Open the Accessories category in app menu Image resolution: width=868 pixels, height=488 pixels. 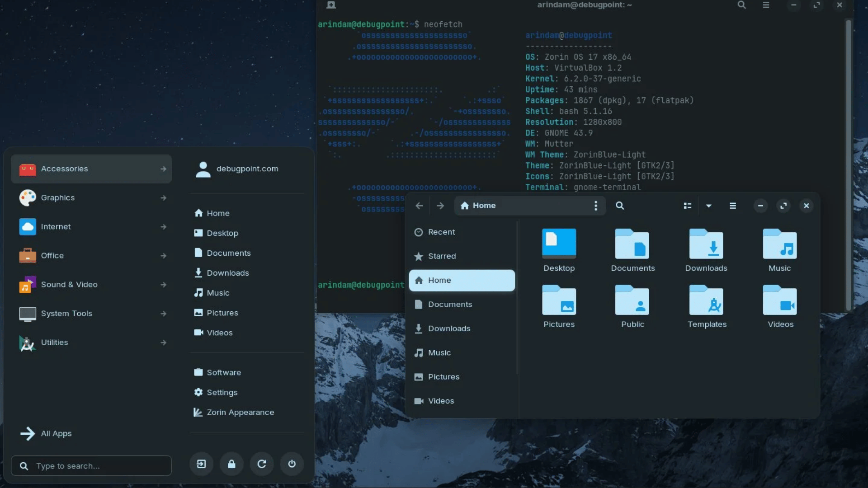pos(91,169)
